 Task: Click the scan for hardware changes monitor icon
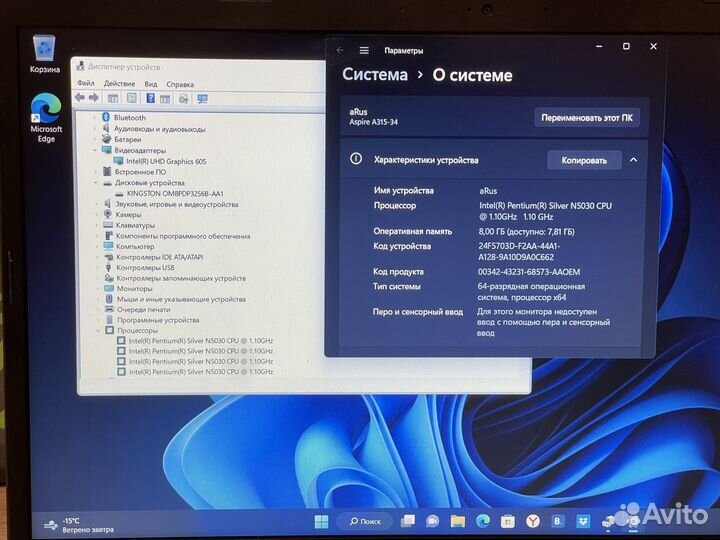(202, 98)
